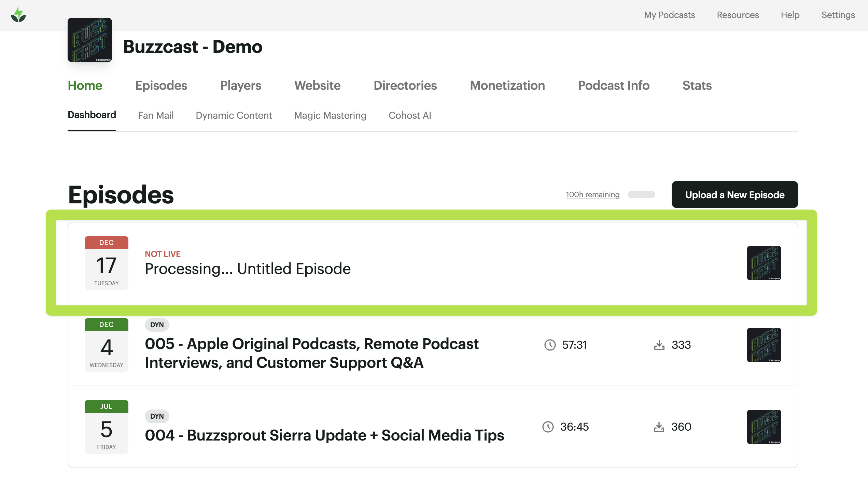Open the Untitled Episode artwork thumbnail

[764, 263]
